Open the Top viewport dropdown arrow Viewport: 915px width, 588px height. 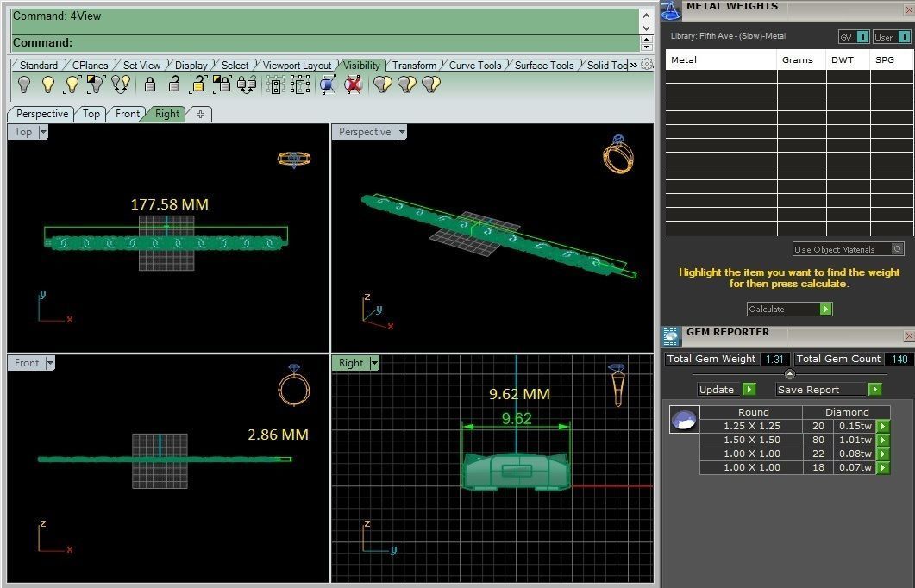pyautogui.click(x=42, y=132)
